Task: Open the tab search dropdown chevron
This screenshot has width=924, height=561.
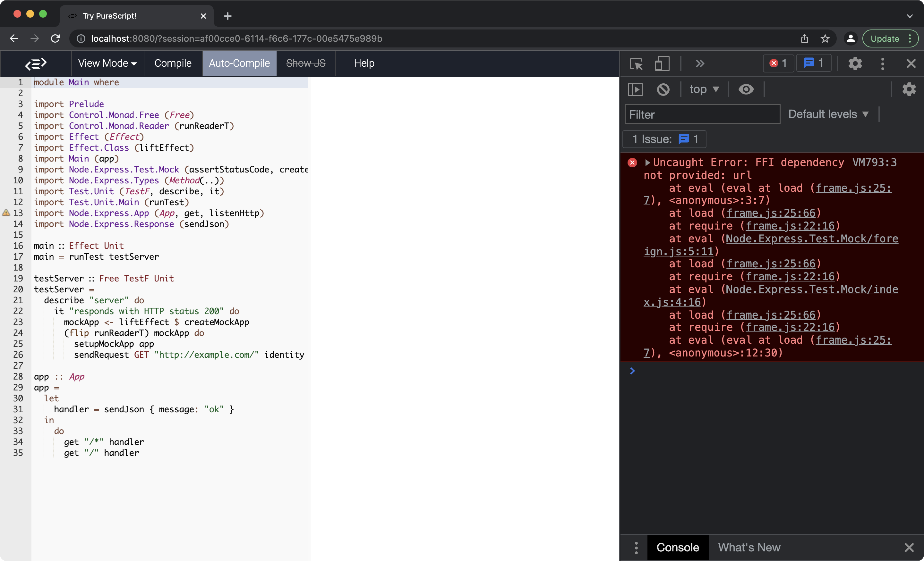Action: 909,16
